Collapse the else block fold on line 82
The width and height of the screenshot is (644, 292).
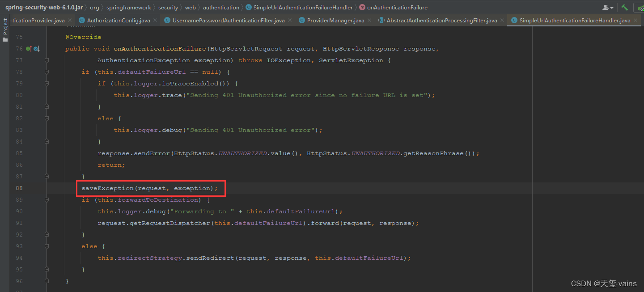click(47, 118)
